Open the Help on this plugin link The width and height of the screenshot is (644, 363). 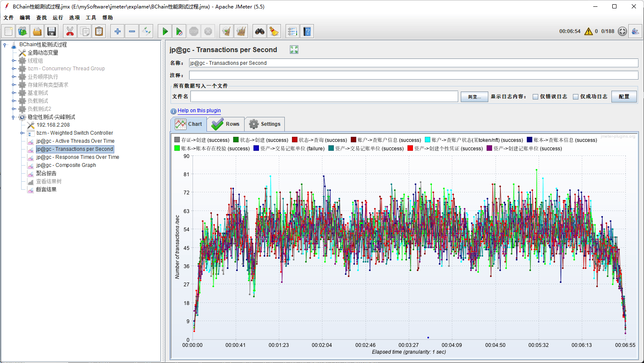pos(199,111)
